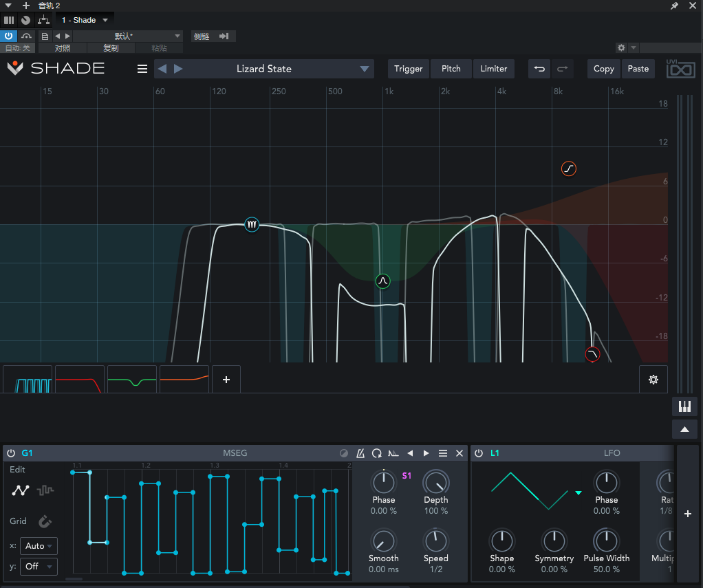This screenshot has width=703, height=588.
Task: Click the host 复制 copy button
Action: point(111,48)
